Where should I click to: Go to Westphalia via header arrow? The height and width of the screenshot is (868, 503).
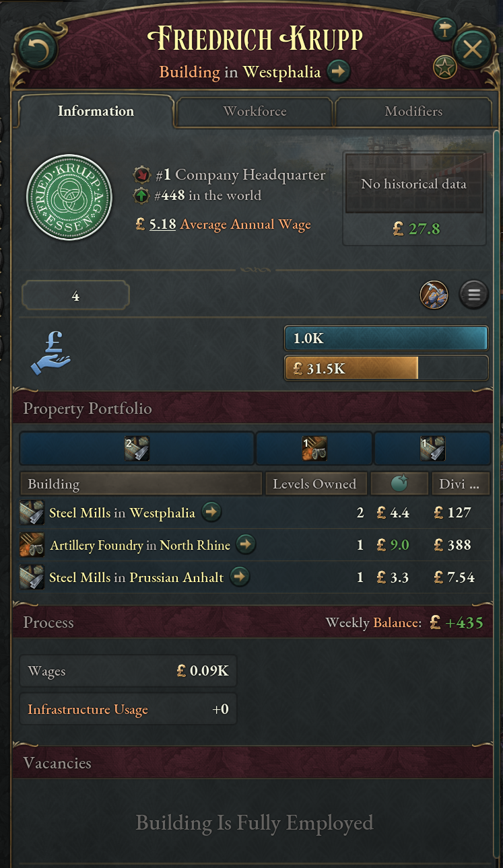339,71
